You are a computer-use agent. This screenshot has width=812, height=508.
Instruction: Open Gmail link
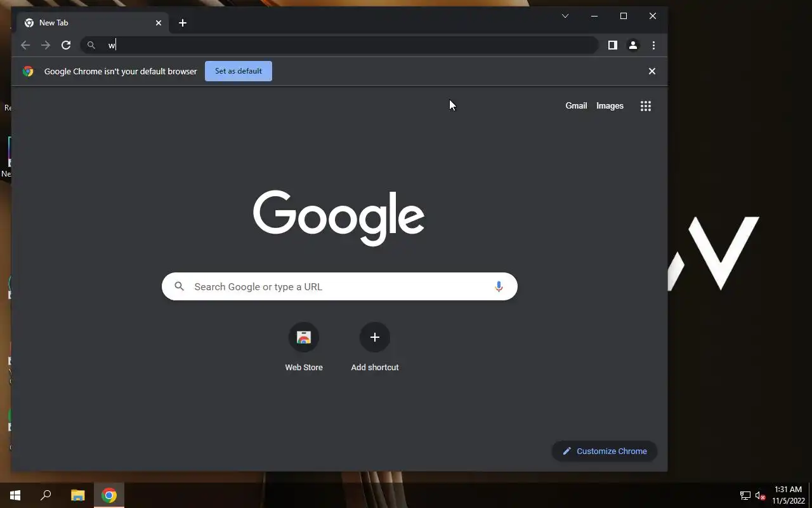pos(576,106)
